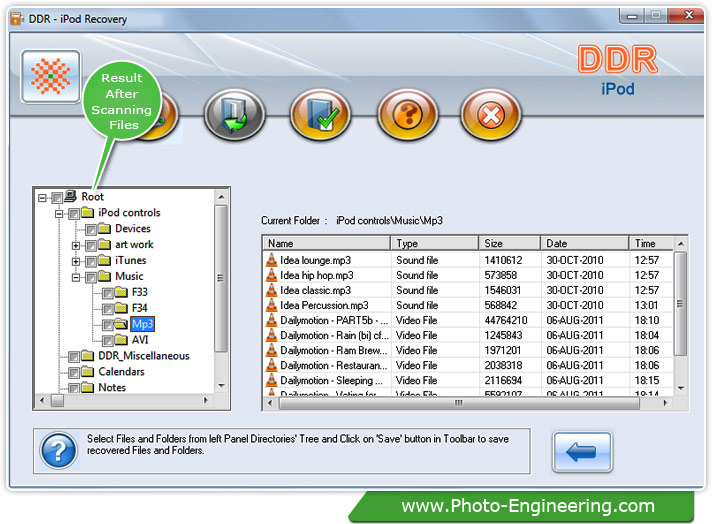
Task: Click file list scroll right arrow
Action: [665, 403]
